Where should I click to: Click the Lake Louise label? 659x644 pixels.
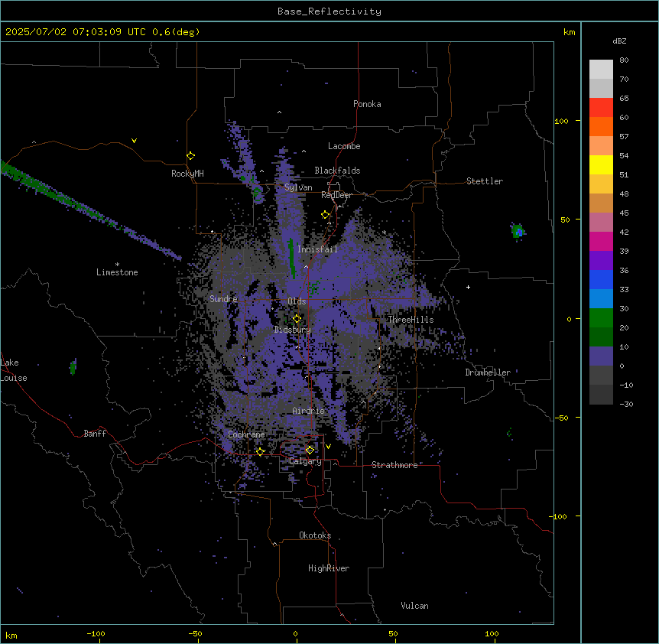pos(14,370)
